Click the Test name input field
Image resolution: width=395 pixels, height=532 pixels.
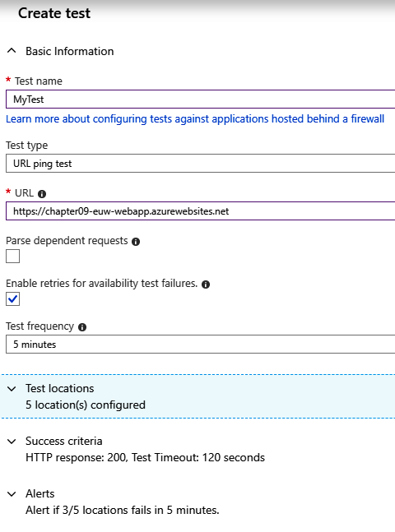click(x=201, y=99)
